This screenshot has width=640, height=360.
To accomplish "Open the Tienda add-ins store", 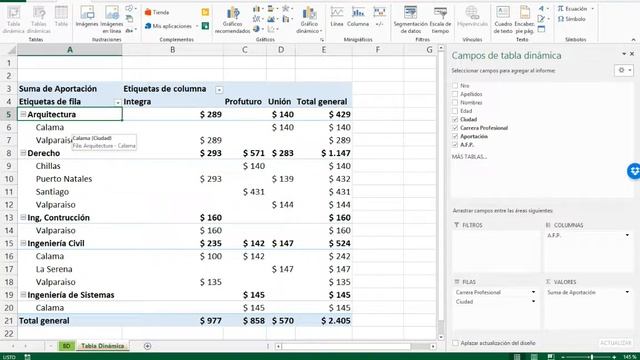I will [x=157, y=12].
